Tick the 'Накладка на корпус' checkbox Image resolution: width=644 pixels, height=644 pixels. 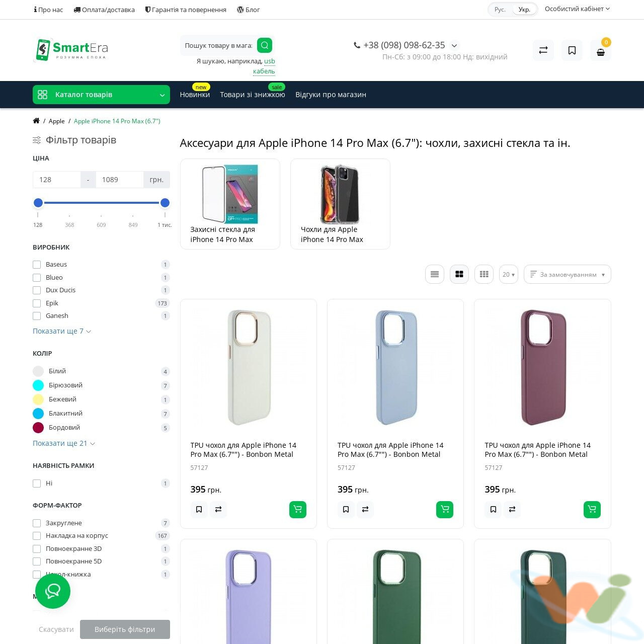click(x=37, y=536)
